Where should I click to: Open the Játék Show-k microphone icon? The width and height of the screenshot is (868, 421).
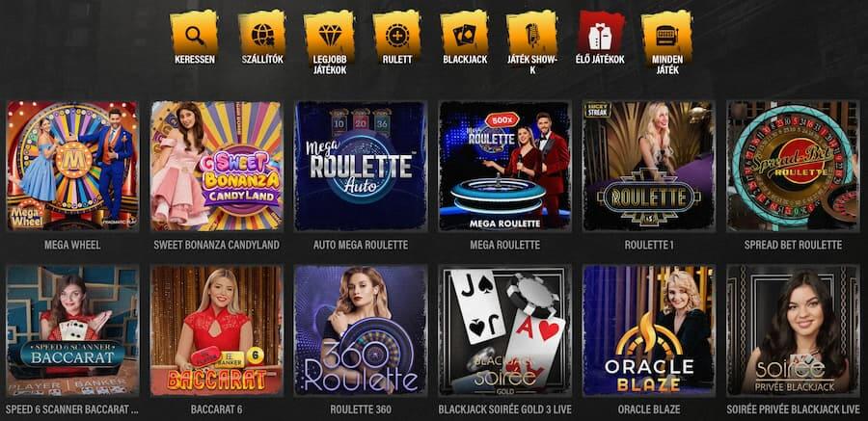pyautogui.click(x=532, y=36)
